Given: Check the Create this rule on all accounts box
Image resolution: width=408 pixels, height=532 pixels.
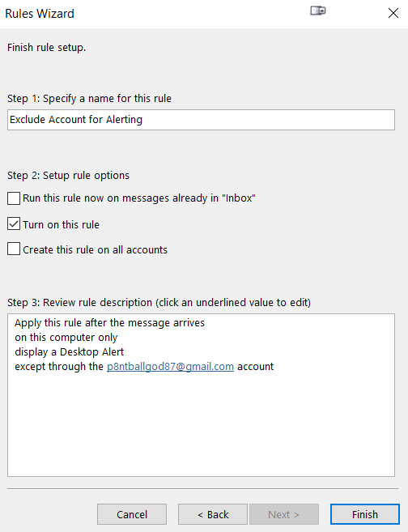Looking at the screenshot, I should point(14,249).
